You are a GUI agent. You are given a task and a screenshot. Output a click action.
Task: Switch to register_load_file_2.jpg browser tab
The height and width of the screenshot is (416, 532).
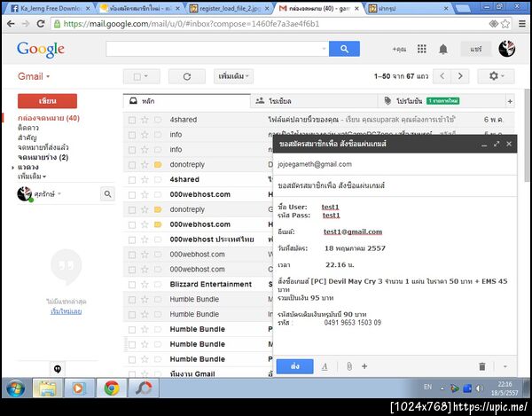click(x=230, y=9)
